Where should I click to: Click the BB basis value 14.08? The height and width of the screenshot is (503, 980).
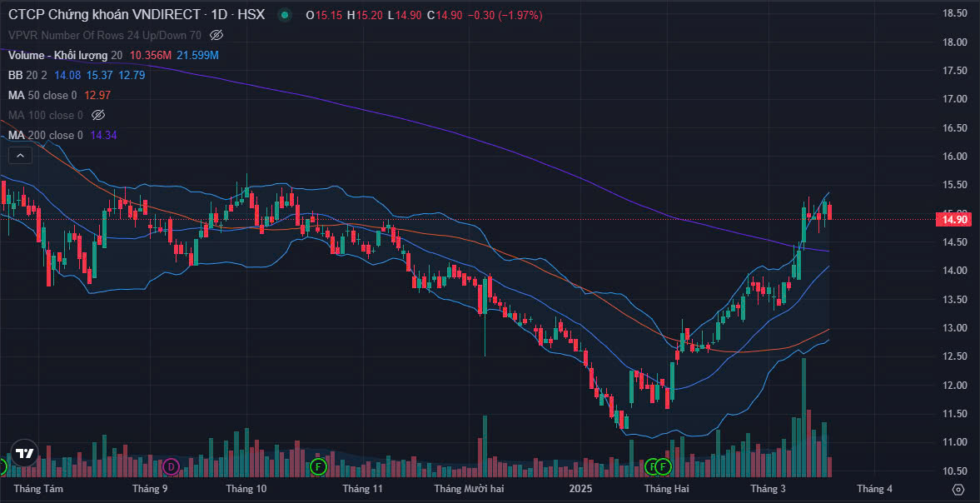(66, 75)
